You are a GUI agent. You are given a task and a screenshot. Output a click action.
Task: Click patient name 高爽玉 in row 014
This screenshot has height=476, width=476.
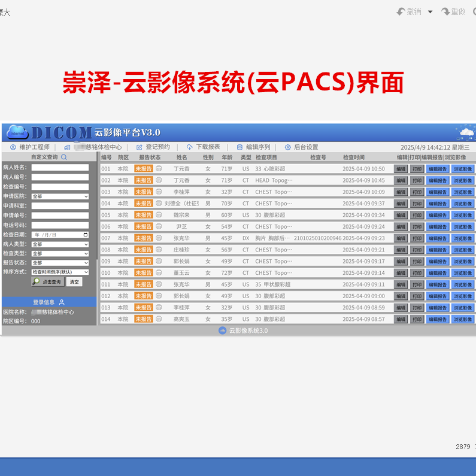pyautogui.click(x=181, y=319)
